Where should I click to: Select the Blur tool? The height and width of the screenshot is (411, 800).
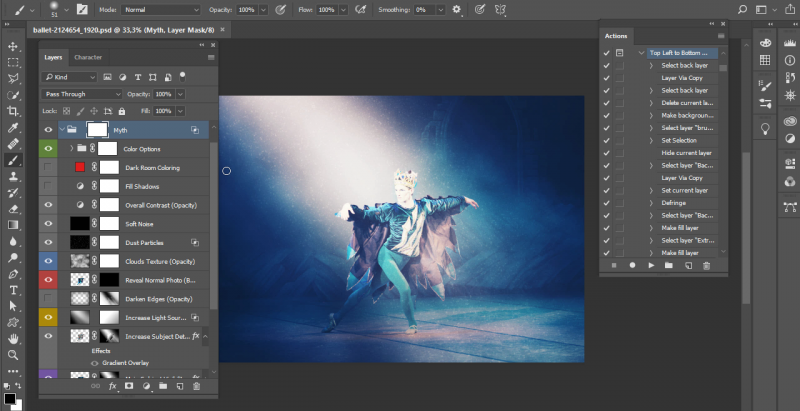pos(13,241)
